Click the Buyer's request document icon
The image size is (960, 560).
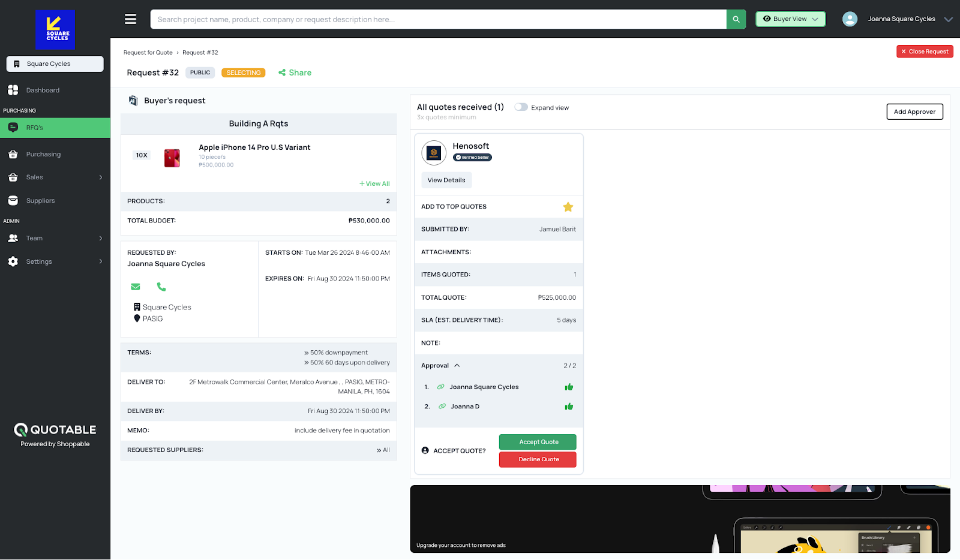[x=133, y=101]
